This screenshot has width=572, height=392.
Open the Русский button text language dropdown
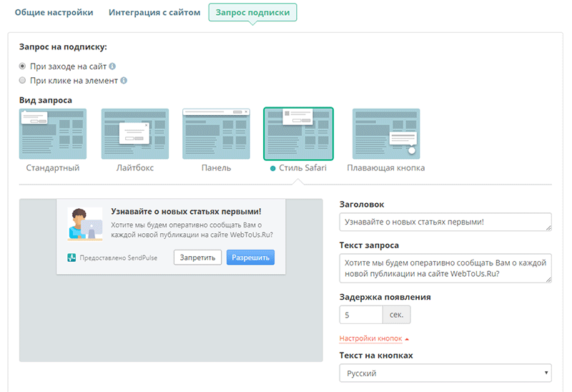click(445, 373)
